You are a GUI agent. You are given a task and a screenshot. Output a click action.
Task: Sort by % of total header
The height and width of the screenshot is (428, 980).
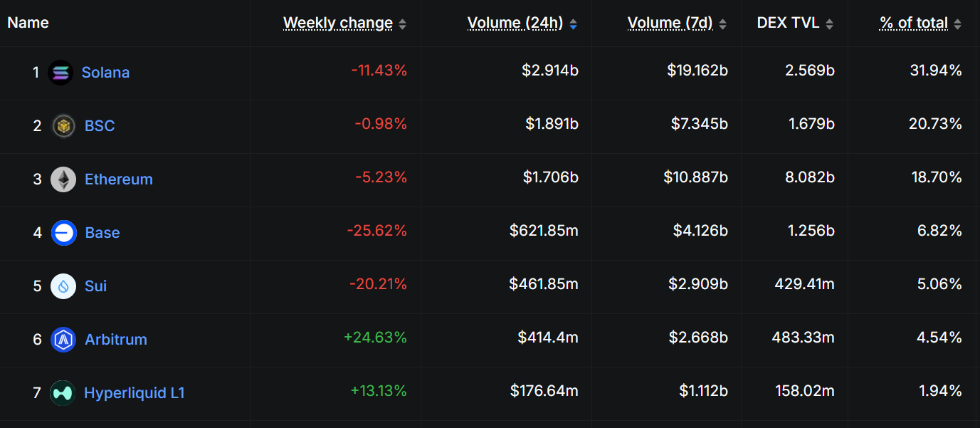[914, 23]
